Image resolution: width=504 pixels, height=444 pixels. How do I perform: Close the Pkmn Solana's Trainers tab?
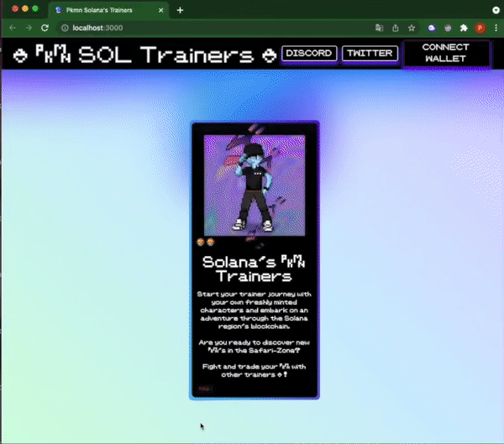point(160,10)
